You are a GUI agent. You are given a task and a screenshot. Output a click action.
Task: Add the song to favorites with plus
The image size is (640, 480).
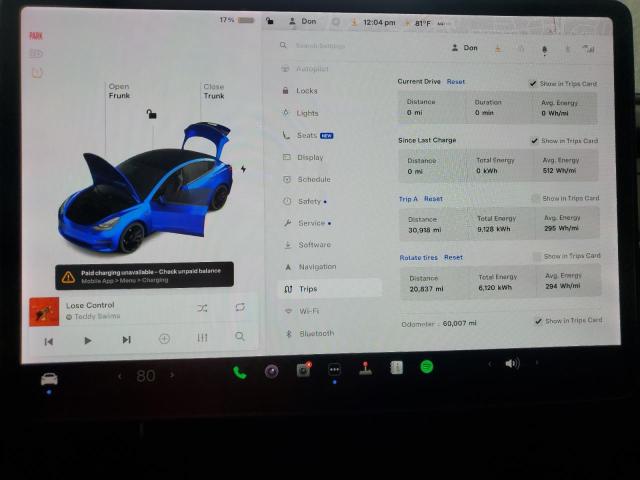[x=164, y=338]
